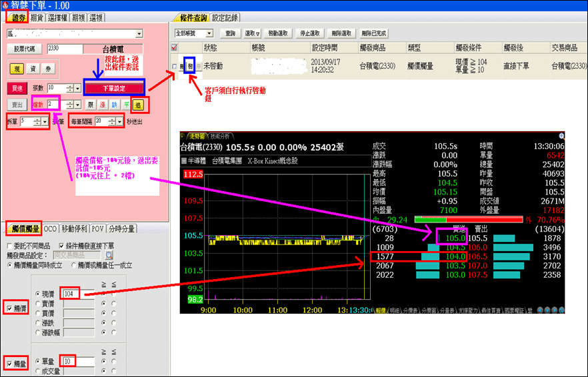Click the 查詢 query button
The width and height of the screenshot is (588, 377).
point(230,33)
